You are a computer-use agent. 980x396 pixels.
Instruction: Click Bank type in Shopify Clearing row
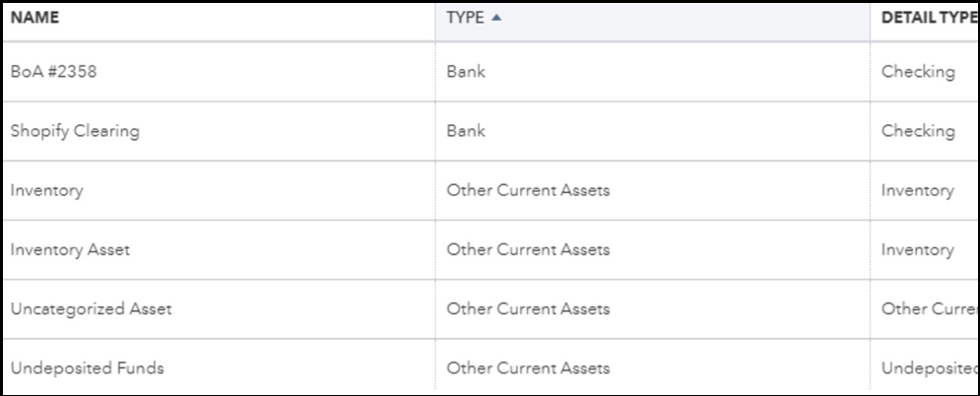click(466, 131)
